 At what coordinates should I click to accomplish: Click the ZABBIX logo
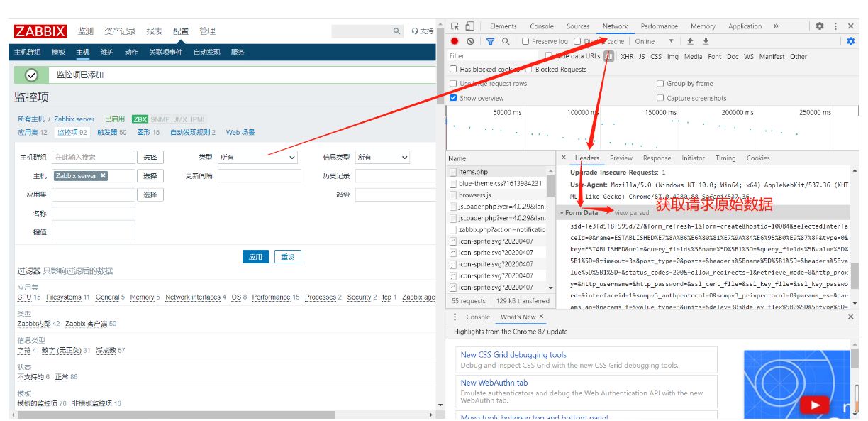pos(40,31)
